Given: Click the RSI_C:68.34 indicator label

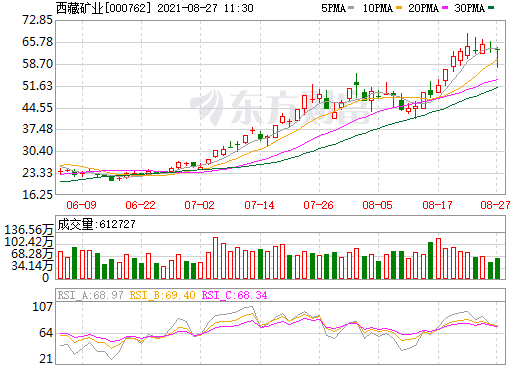Looking at the screenshot, I should click(x=235, y=295).
